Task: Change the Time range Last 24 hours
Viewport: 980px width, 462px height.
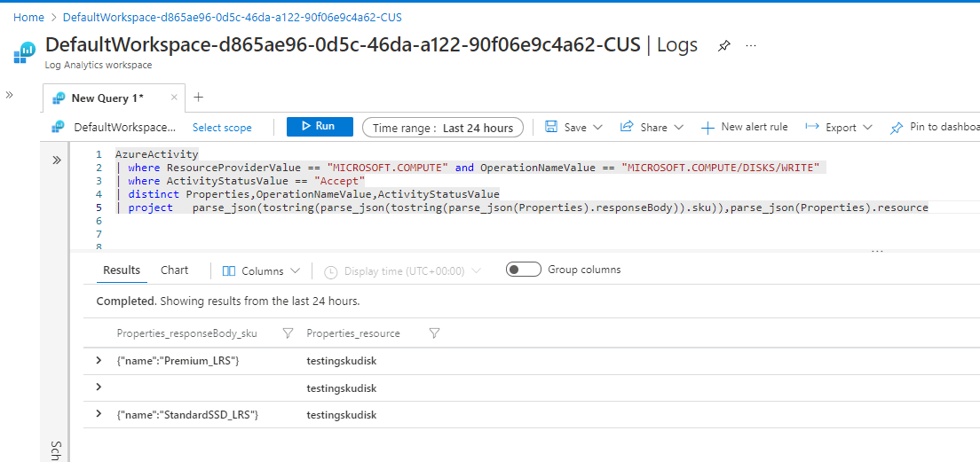Action: (x=442, y=128)
